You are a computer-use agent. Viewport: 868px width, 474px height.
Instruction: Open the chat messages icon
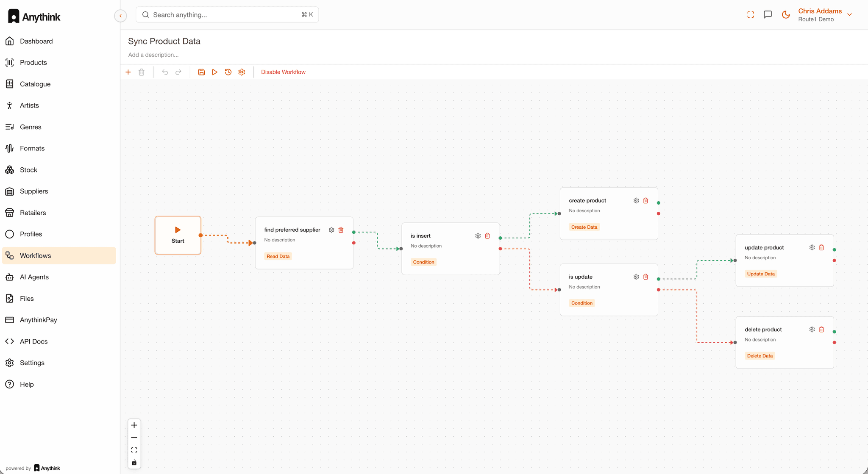tap(768, 15)
